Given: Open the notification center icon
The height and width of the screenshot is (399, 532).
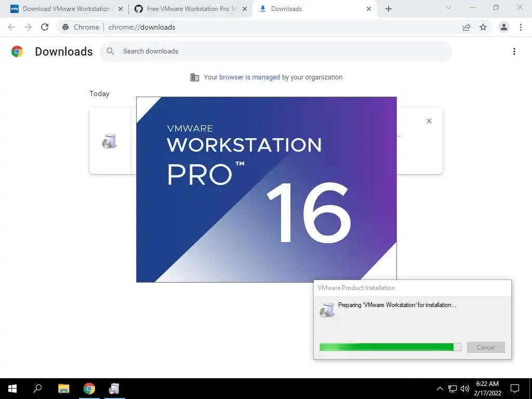Looking at the screenshot, I should (x=515, y=389).
